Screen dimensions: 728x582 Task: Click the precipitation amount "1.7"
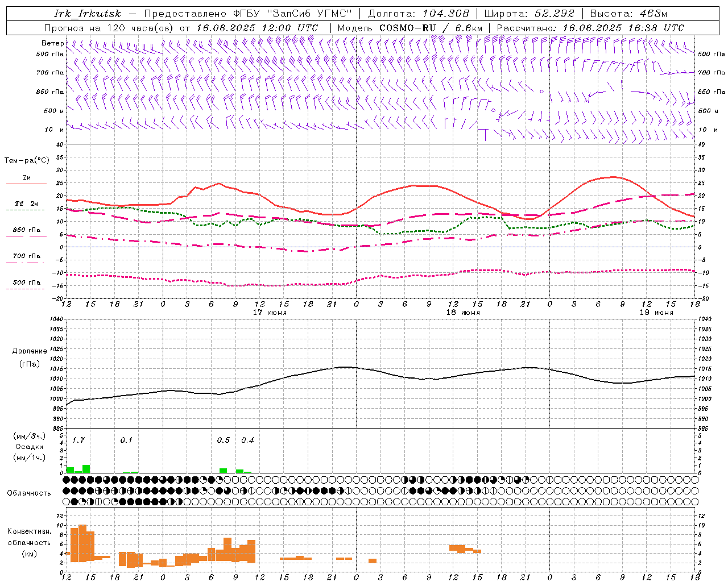78,440
